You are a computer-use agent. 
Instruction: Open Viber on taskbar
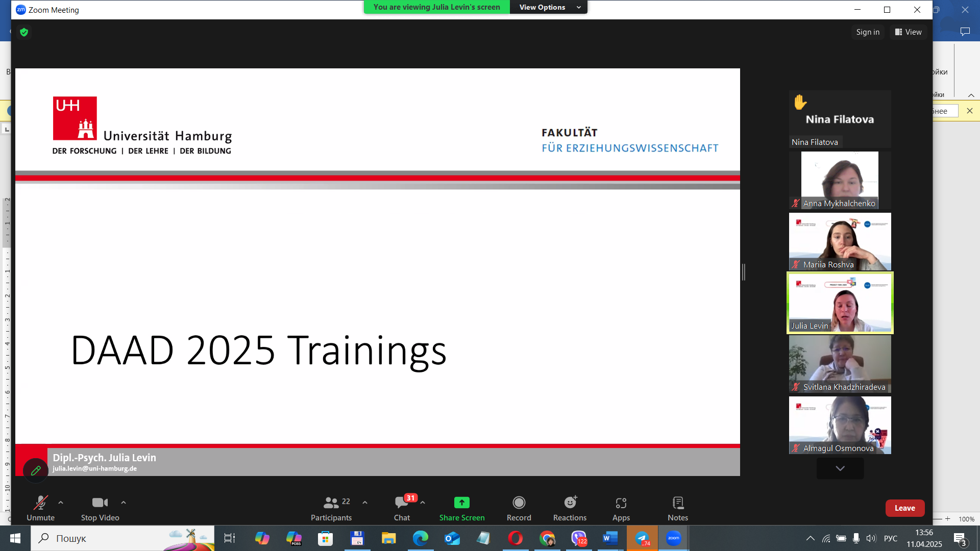pos(579,538)
